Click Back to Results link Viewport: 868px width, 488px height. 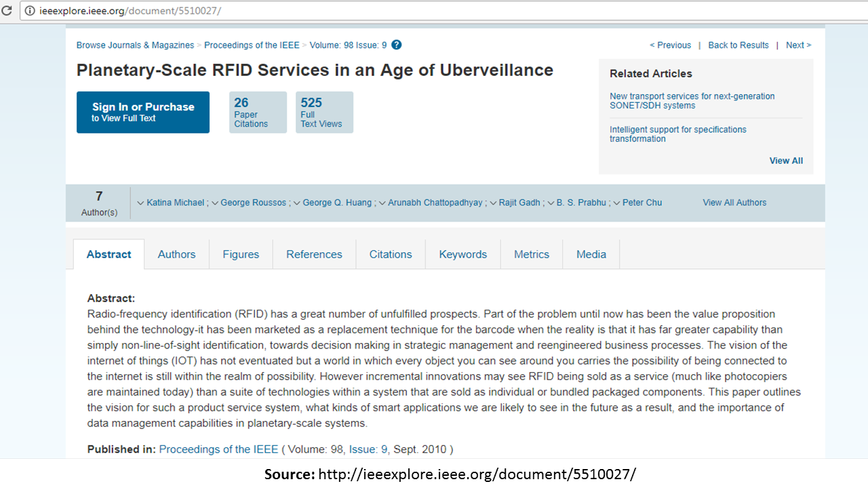(738, 45)
